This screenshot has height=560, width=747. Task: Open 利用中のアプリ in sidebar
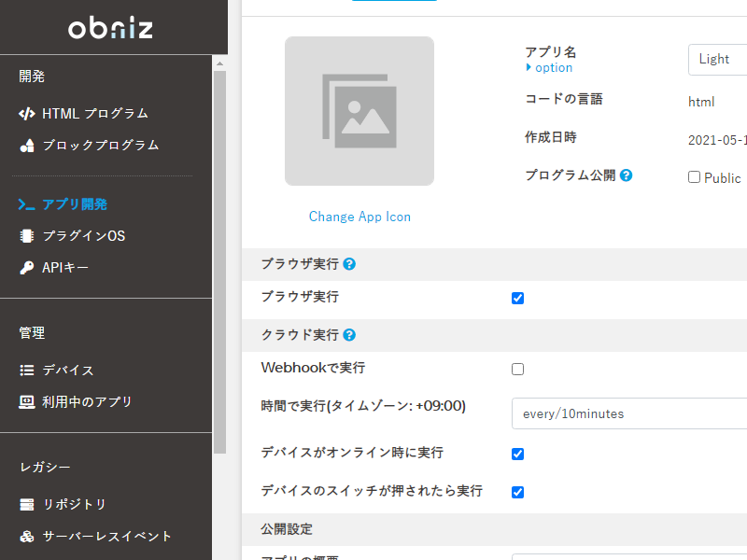point(87,402)
